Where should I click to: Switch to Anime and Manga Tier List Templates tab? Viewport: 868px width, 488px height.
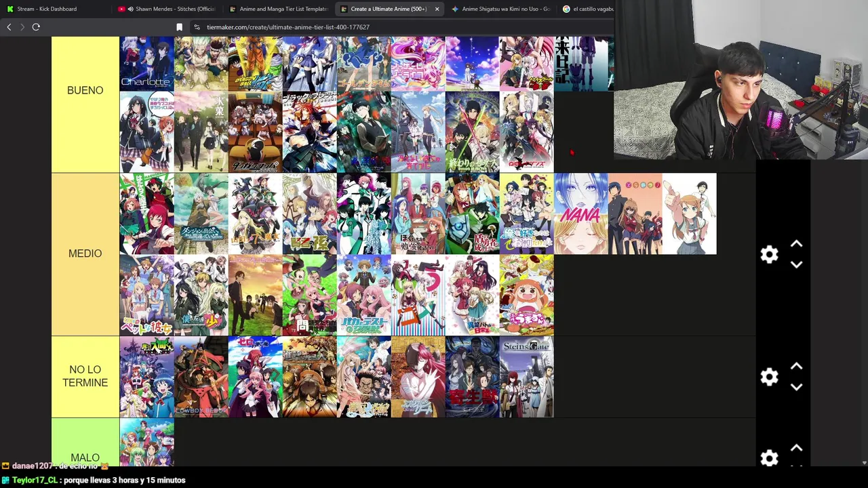(279, 9)
